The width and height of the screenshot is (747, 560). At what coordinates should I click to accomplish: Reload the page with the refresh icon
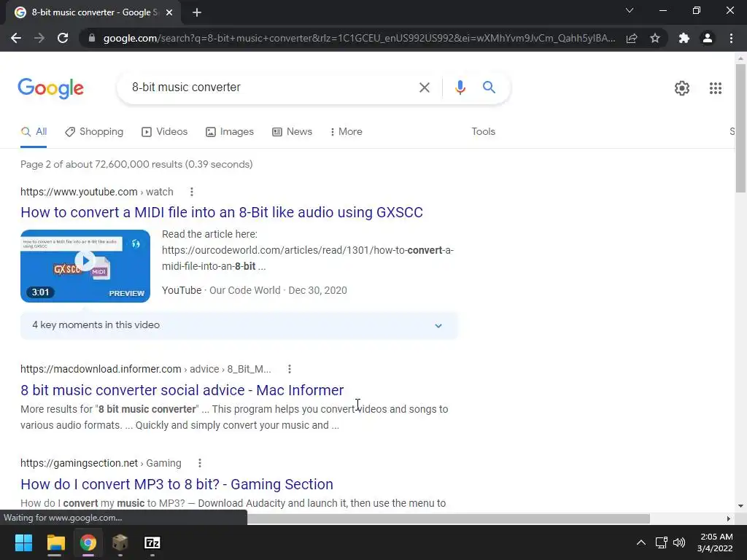pyautogui.click(x=63, y=38)
